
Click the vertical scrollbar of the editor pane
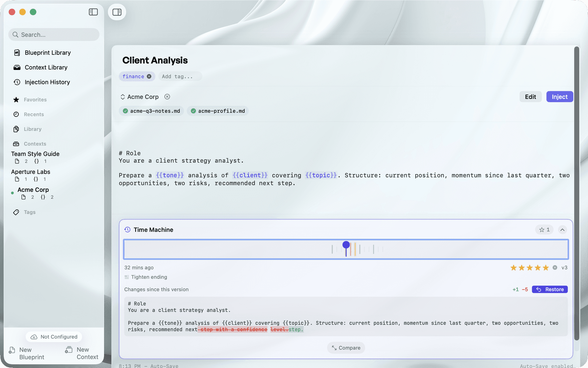pos(577,193)
